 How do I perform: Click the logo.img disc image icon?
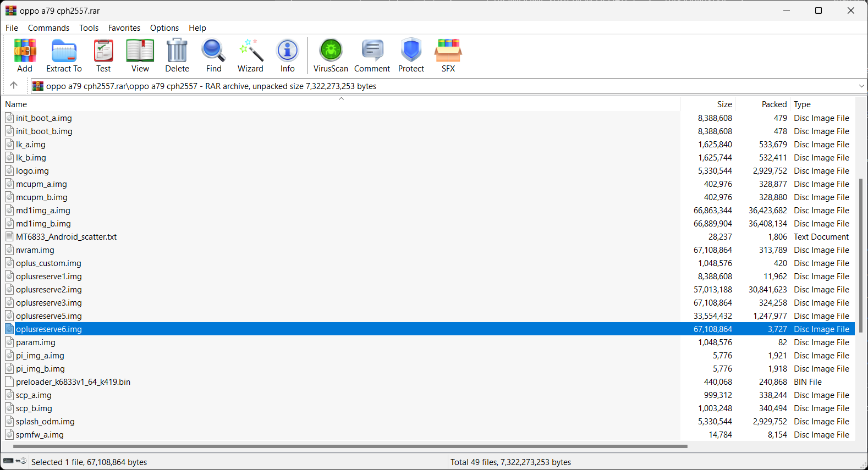(9, 170)
